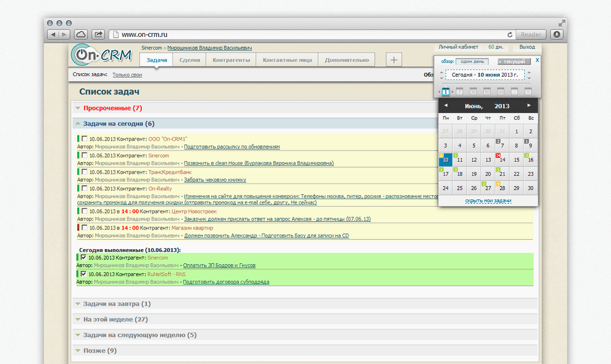
Task: Click the 60 дн. balance indicator
Action: tap(496, 46)
